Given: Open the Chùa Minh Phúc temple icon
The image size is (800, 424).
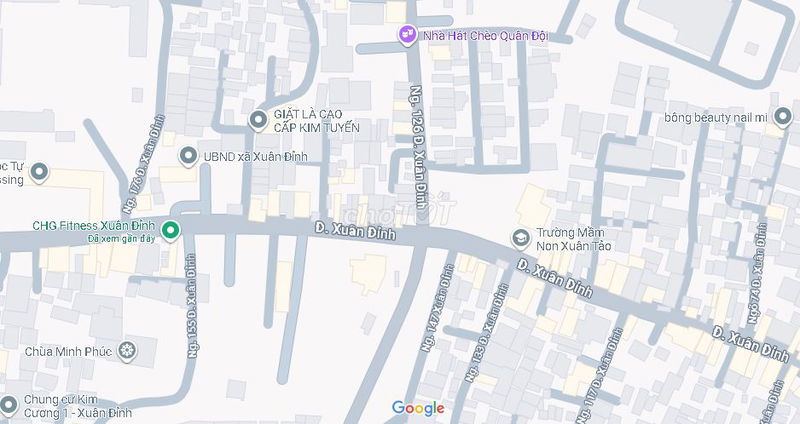Looking at the screenshot, I should click(127, 351).
